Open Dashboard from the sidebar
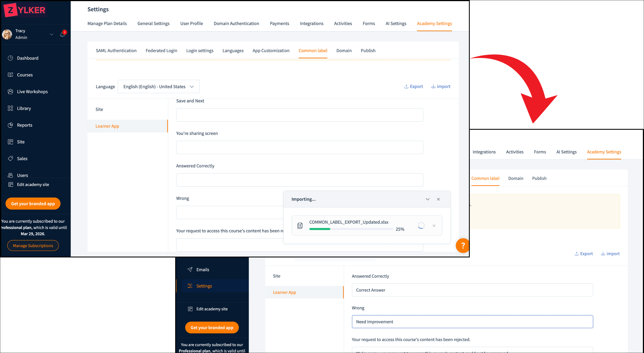Viewport: 644px width, 353px height. click(x=27, y=58)
